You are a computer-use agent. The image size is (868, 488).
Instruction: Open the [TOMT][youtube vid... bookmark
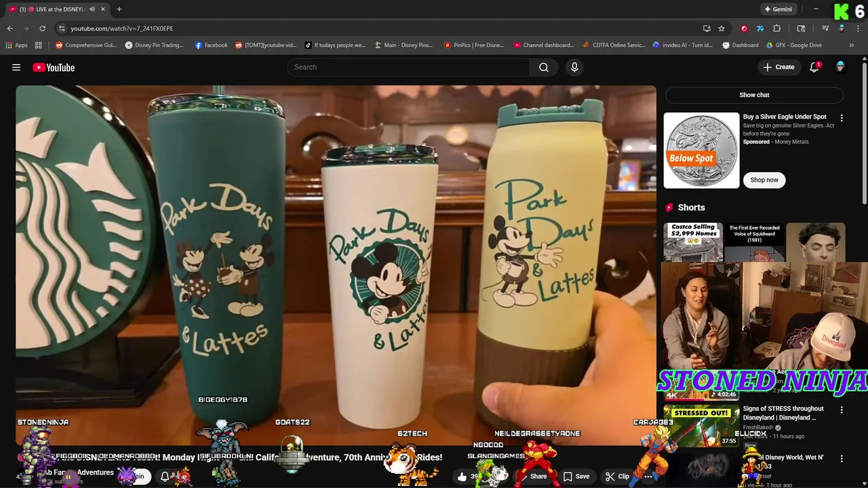coord(266,45)
